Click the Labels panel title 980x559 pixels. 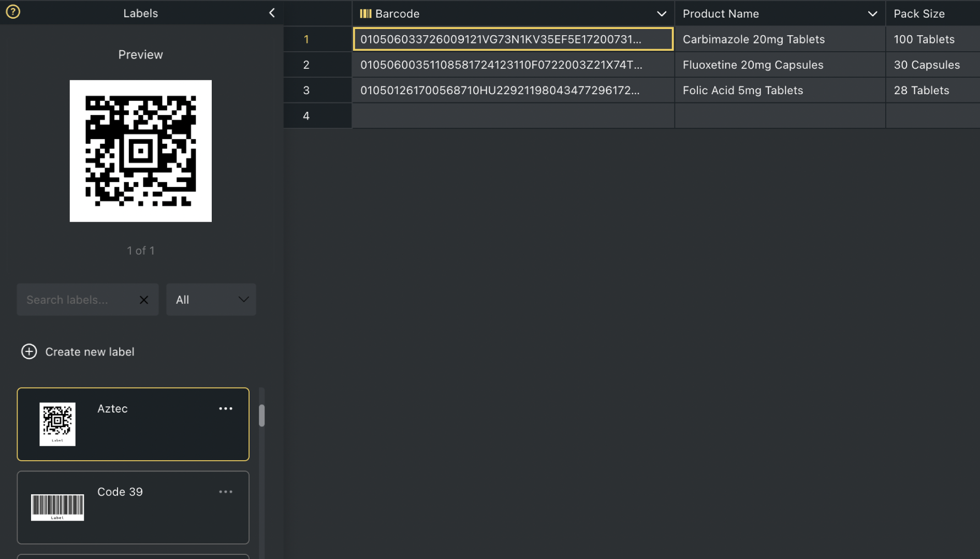140,13
